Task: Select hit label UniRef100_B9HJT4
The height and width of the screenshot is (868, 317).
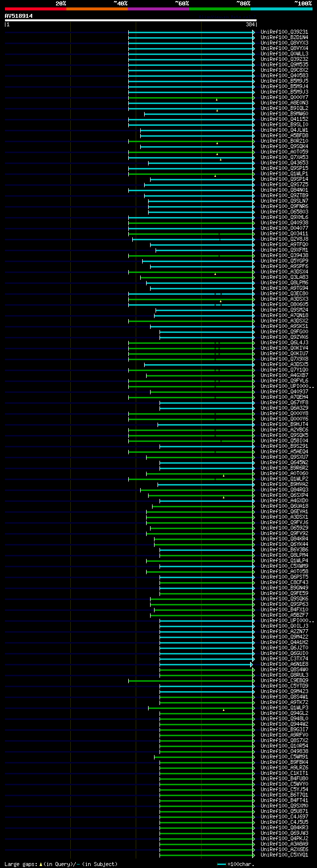Action: (x=284, y=425)
